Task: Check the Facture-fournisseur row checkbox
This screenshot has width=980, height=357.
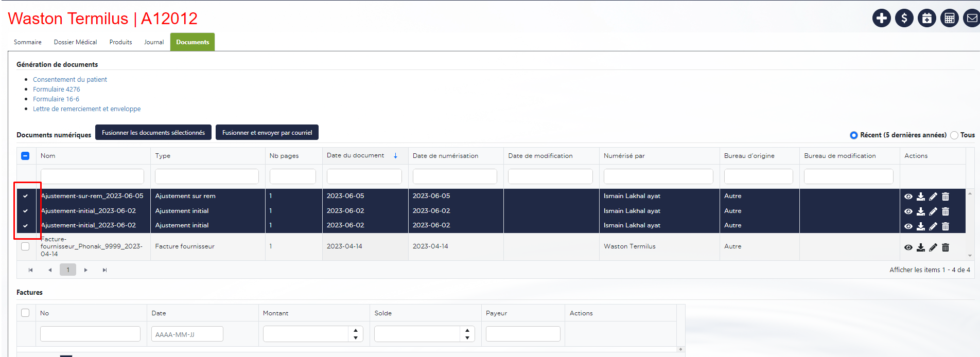Action: [25, 246]
